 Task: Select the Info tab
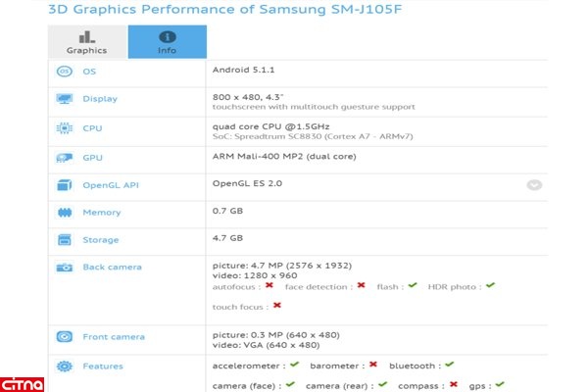(167, 42)
